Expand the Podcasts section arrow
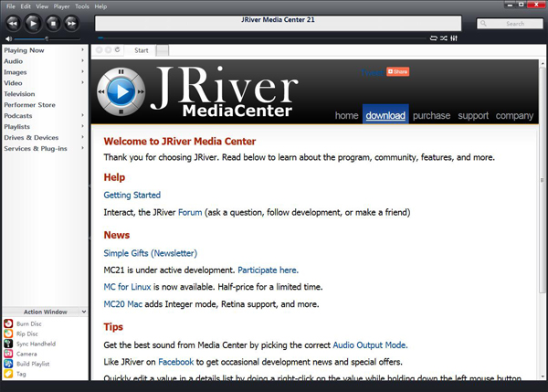This screenshot has width=548, height=392. click(83, 115)
